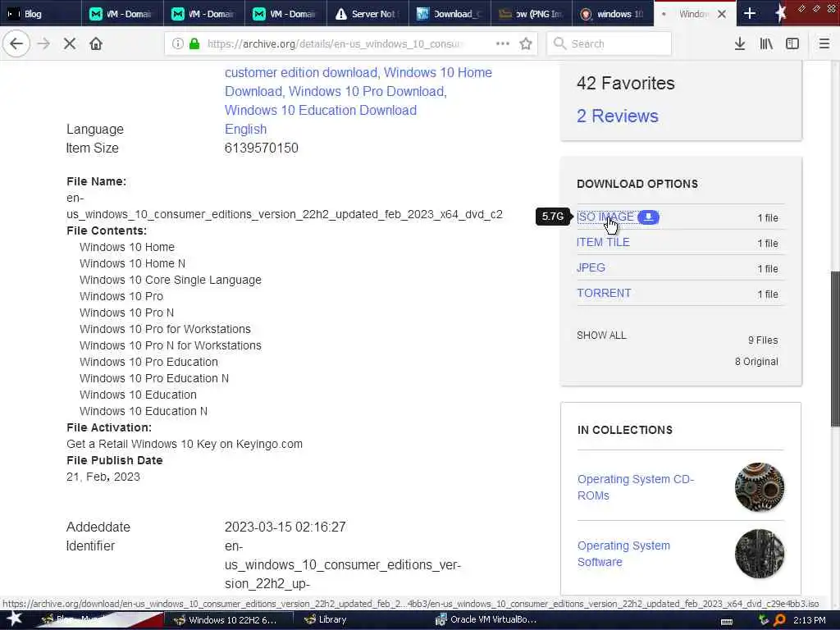Viewport: 840px width, 630px height.
Task: Switch to the PNG Image tab
Action: (531, 13)
